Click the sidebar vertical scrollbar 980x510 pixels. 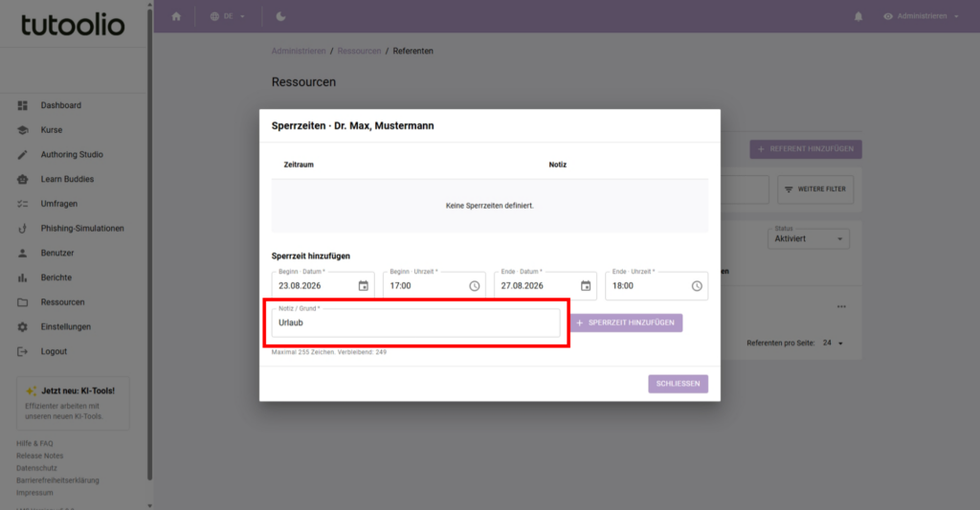tap(149, 244)
